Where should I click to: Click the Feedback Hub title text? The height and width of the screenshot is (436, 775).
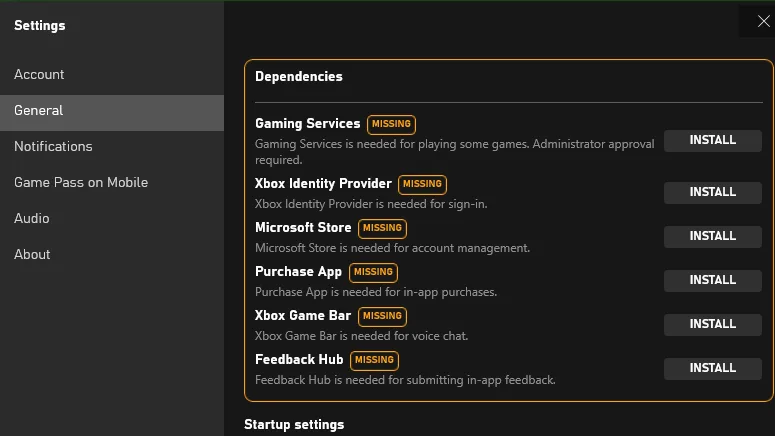(x=299, y=359)
